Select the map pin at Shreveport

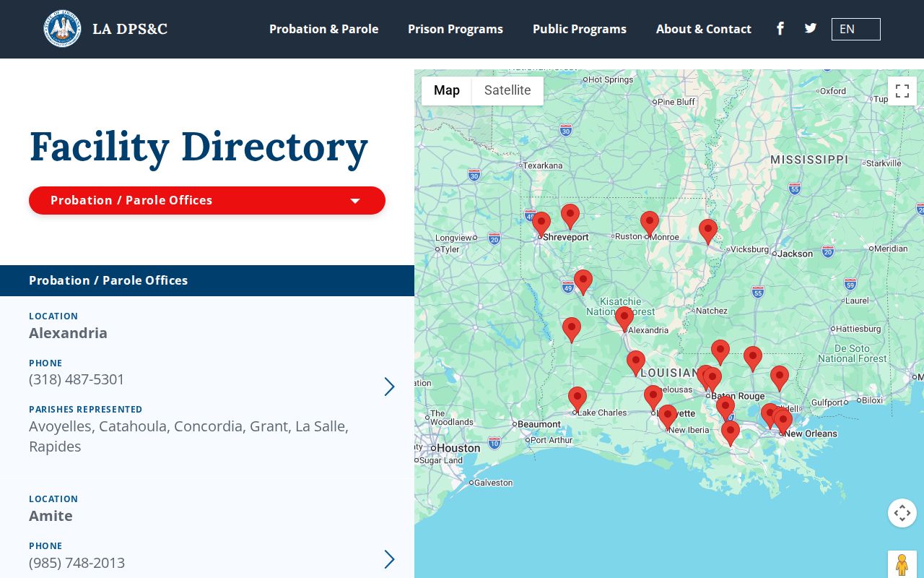pos(541,224)
